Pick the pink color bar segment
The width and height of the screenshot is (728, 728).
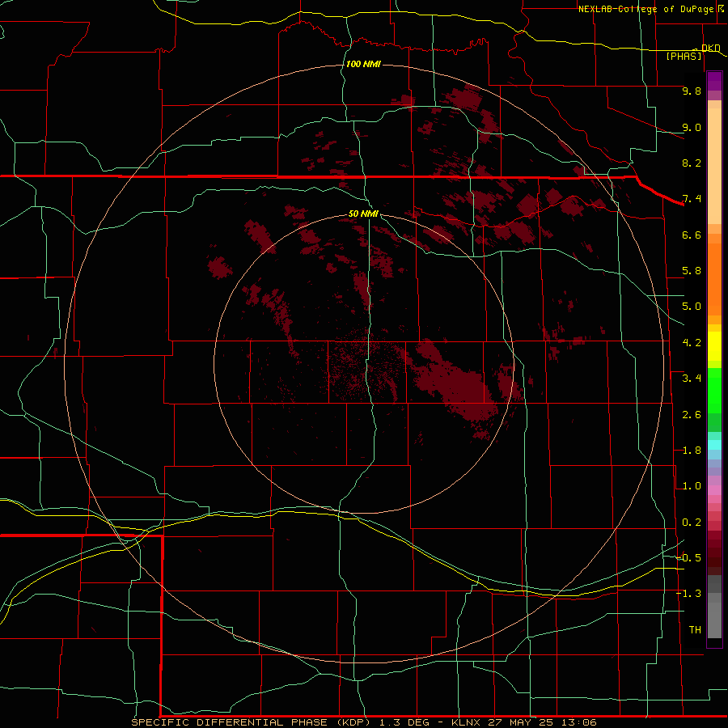pos(714,490)
